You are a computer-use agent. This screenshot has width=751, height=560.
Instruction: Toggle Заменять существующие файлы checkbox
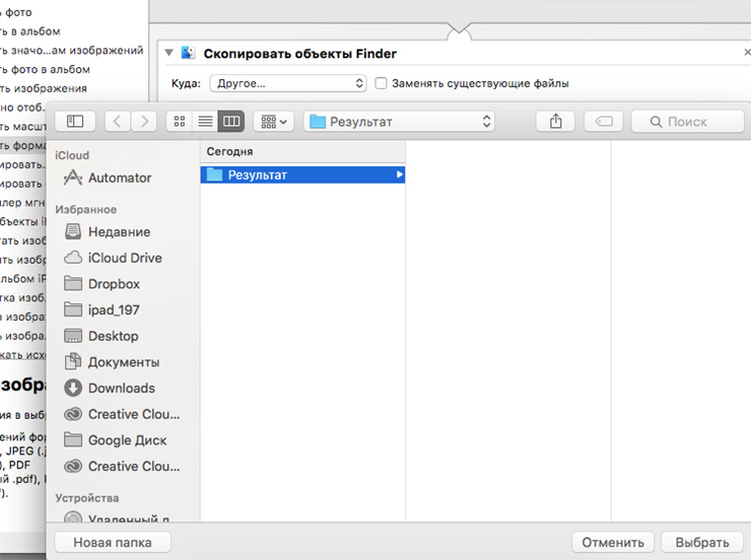pyautogui.click(x=380, y=83)
